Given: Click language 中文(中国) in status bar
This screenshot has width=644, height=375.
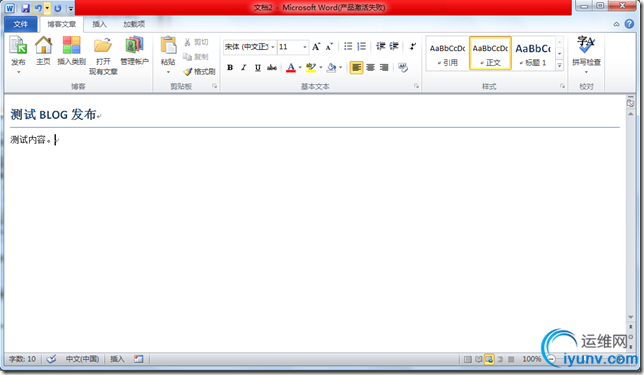Looking at the screenshot, I should [83, 359].
